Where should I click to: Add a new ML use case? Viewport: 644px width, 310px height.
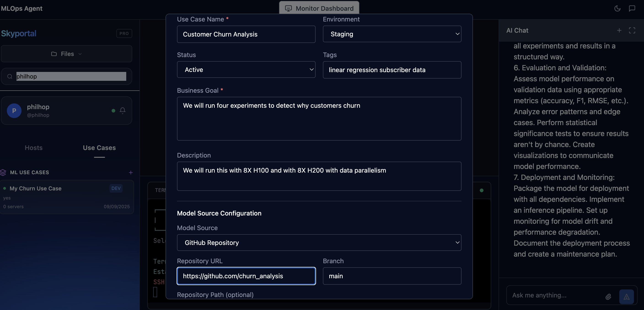click(x=131, y=172)
